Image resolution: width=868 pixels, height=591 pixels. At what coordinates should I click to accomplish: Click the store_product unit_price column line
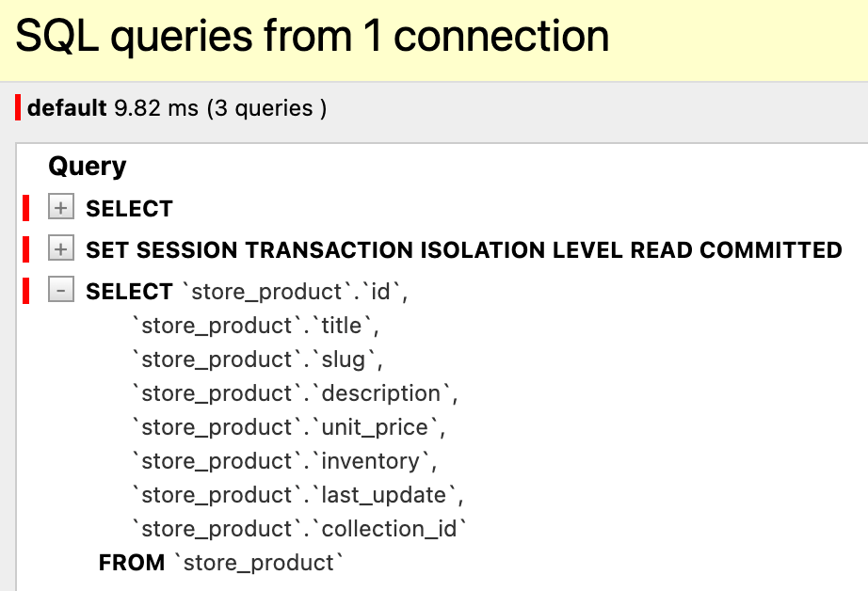[288, 428]
